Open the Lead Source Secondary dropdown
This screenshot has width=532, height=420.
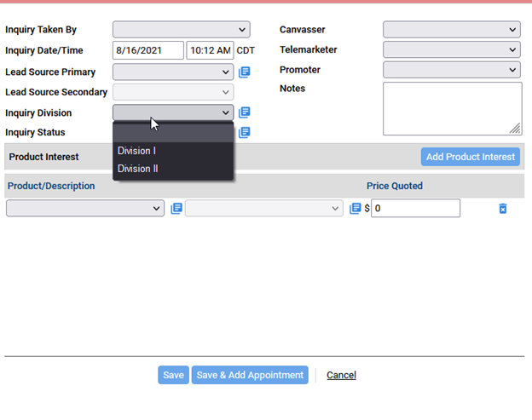173,92
